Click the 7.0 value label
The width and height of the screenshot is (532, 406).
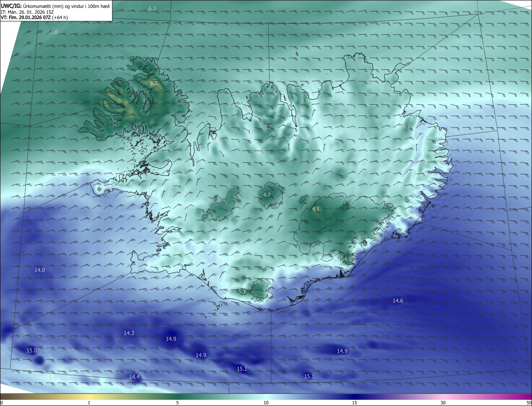pos(54,32)
